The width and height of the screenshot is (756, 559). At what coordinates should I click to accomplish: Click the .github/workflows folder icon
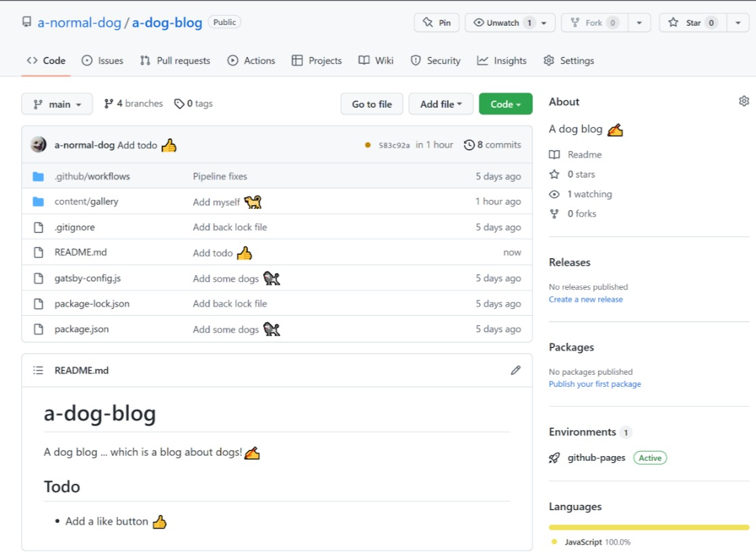point(38,176)
